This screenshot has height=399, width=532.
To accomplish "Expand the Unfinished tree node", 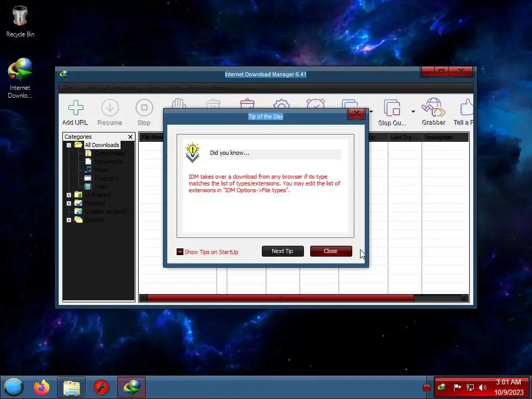I will click(x=69, y=195).
